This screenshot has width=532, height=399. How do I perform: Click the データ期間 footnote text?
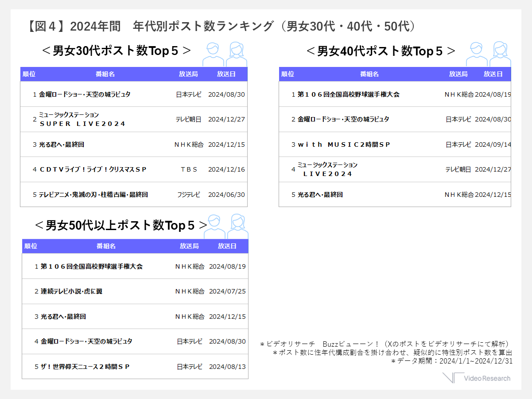click(x=451, y=361)
